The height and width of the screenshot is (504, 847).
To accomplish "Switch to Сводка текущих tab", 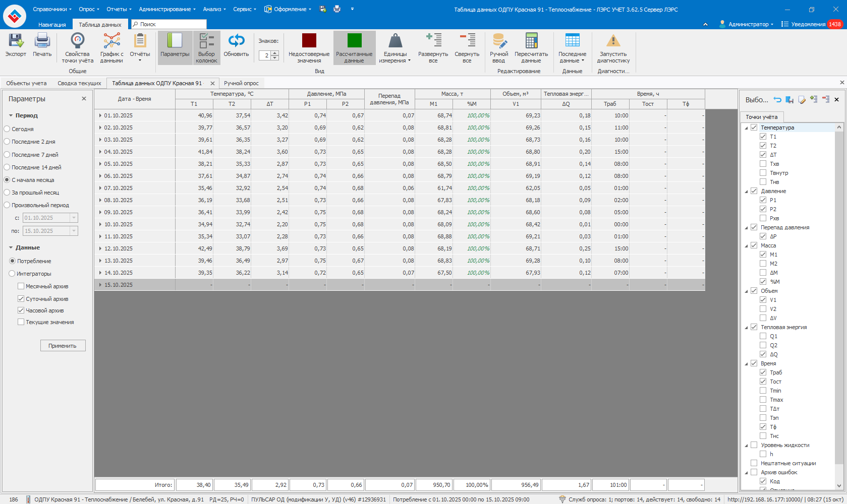I will coord(79,83).
